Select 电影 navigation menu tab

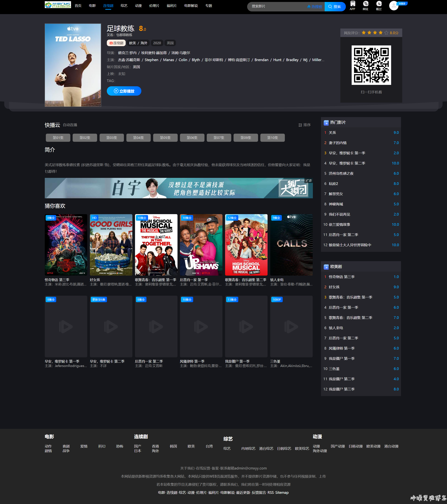tap(93, 6)
